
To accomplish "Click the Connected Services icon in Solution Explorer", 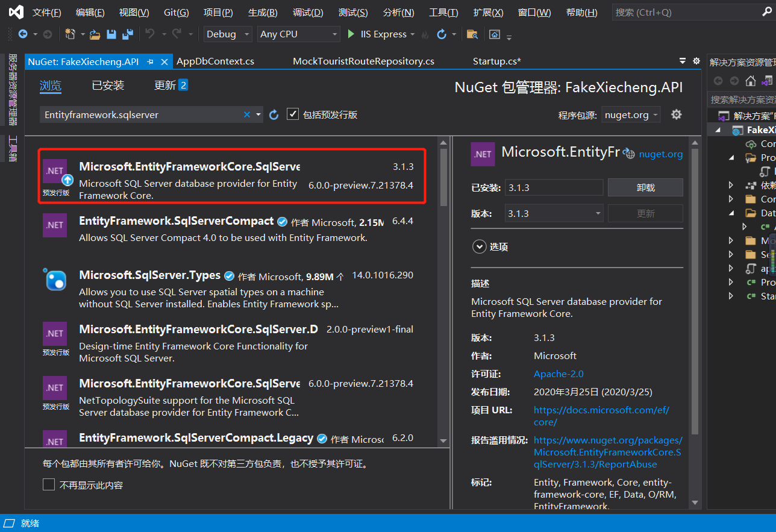I will [751, 144].
